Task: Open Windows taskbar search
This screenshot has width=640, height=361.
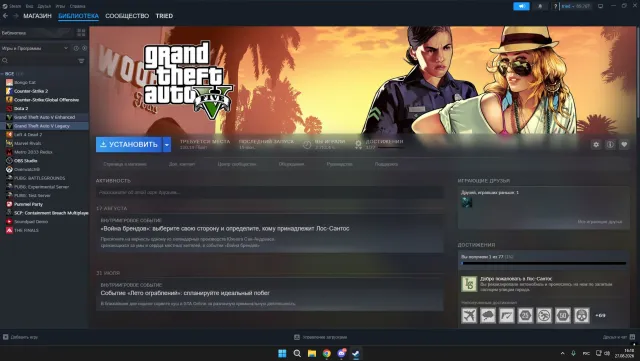Action: point(297,353)
